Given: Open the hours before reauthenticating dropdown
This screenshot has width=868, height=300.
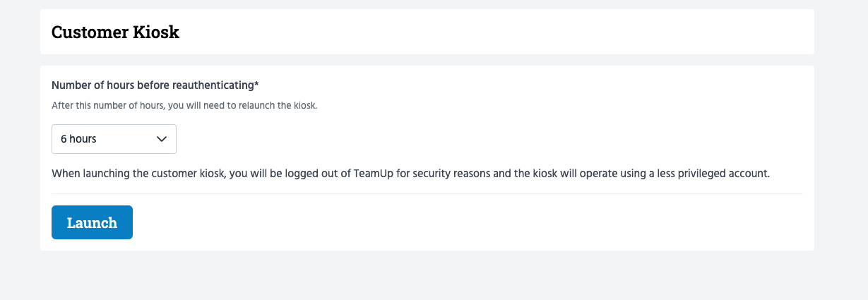Looking at the screenshot, I should tap(114, 139).
